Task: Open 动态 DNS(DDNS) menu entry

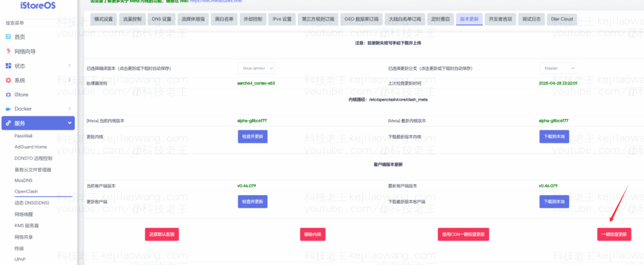Action: 31,203
